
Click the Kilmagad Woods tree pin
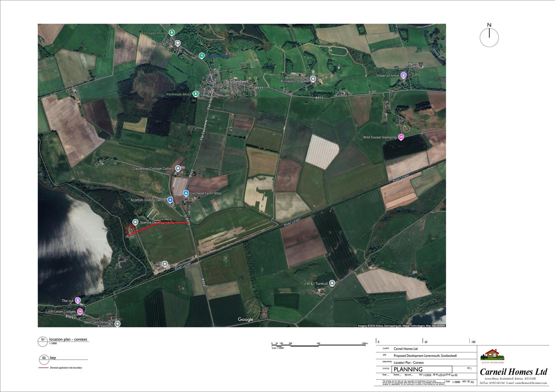(x=171, y=33)
